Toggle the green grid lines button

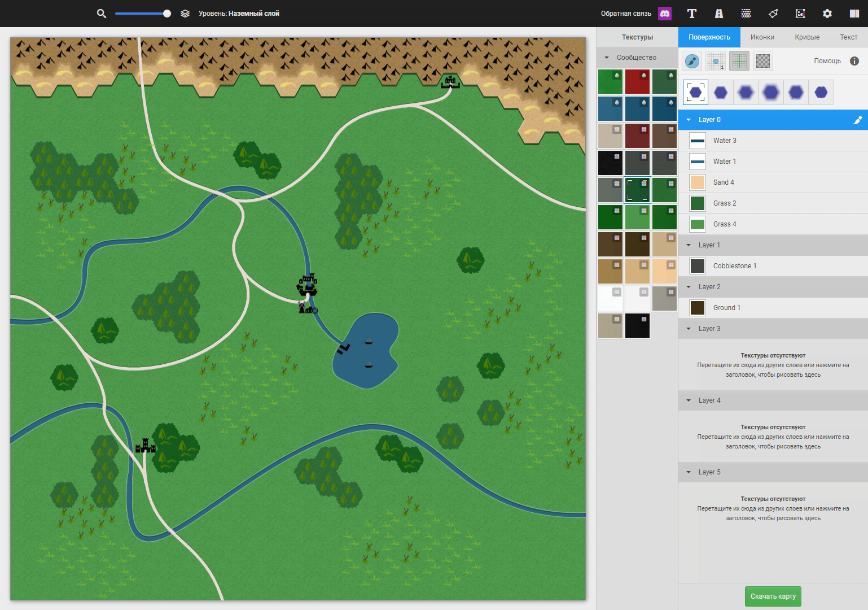tap(739, 61)
